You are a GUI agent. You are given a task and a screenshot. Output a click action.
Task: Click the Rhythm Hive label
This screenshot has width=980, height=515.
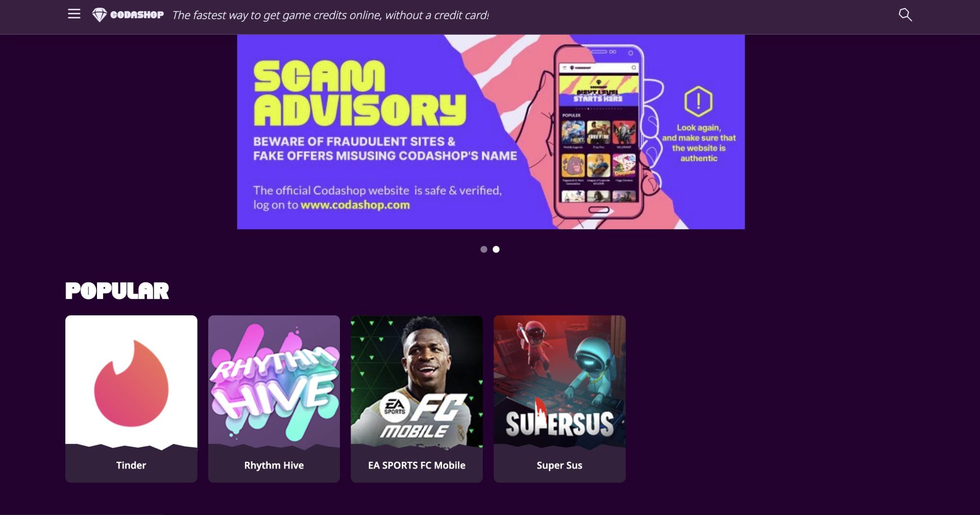point(274,465)
